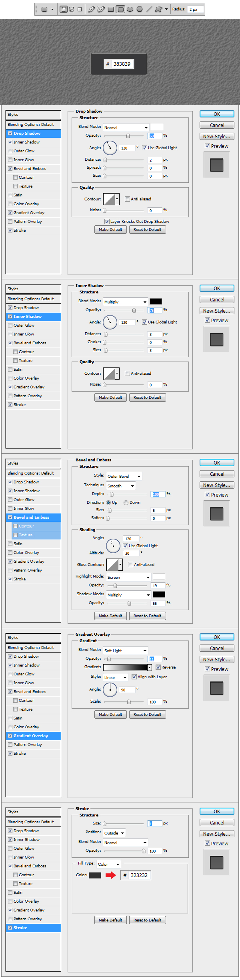Open Fill Type Color dropdown
The image size is (240, 980).
coord(108,864)
